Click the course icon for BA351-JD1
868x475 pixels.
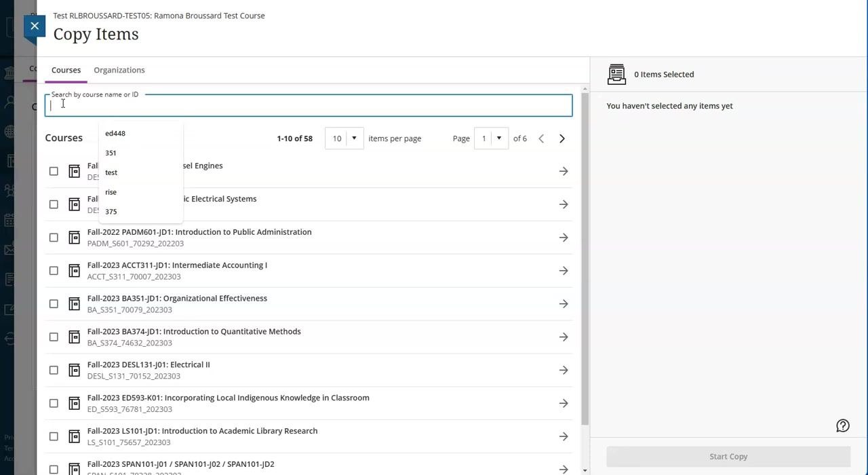point(75,303)
